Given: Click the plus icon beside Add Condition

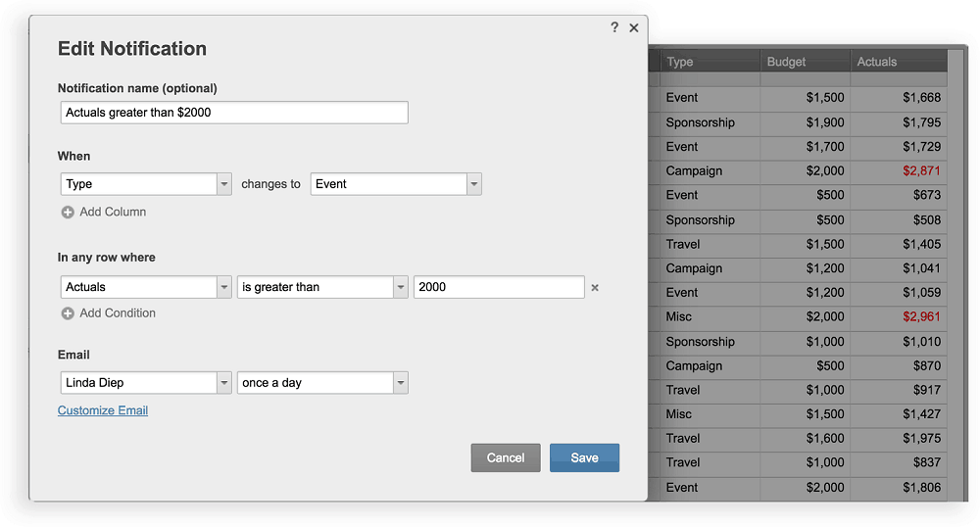Looking at the screenshot, I should coord(68,313).
